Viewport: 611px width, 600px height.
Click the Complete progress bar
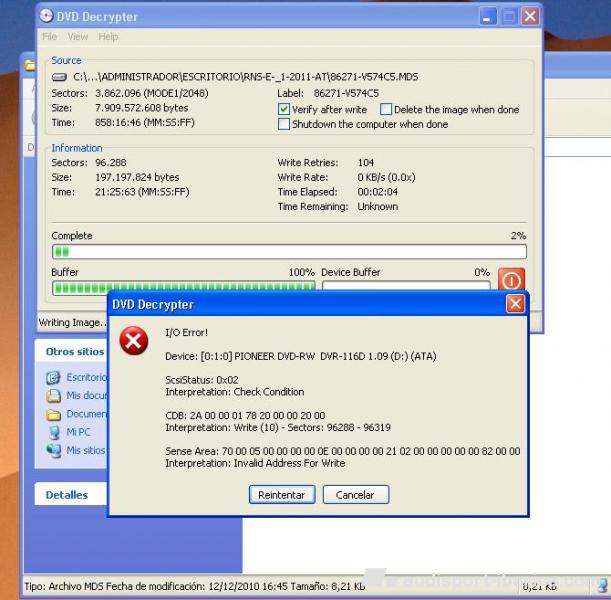point(289,252)
